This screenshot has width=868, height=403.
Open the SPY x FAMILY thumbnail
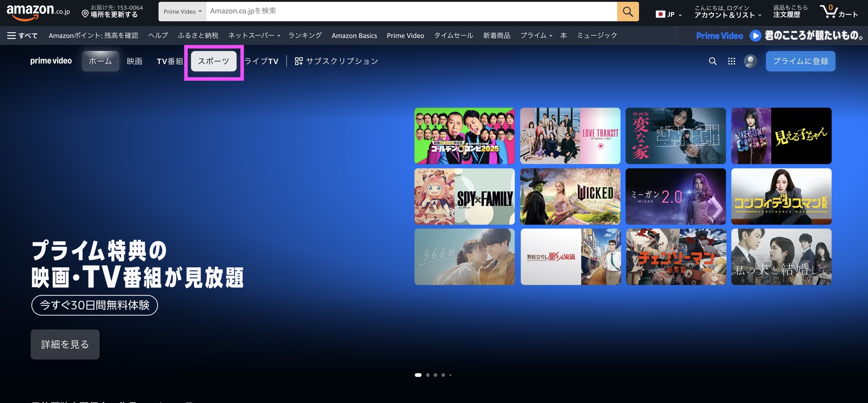click(464, 196)
